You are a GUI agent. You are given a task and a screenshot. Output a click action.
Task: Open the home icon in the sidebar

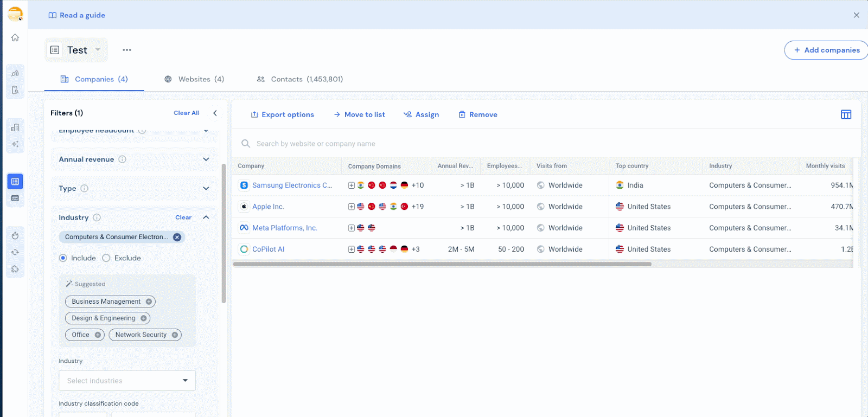(x=15, y=37)
